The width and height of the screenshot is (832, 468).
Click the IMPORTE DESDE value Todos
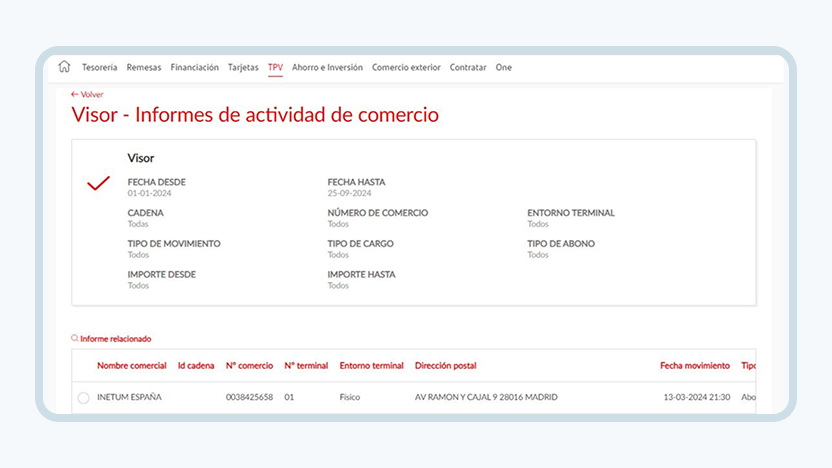point(138,285)
